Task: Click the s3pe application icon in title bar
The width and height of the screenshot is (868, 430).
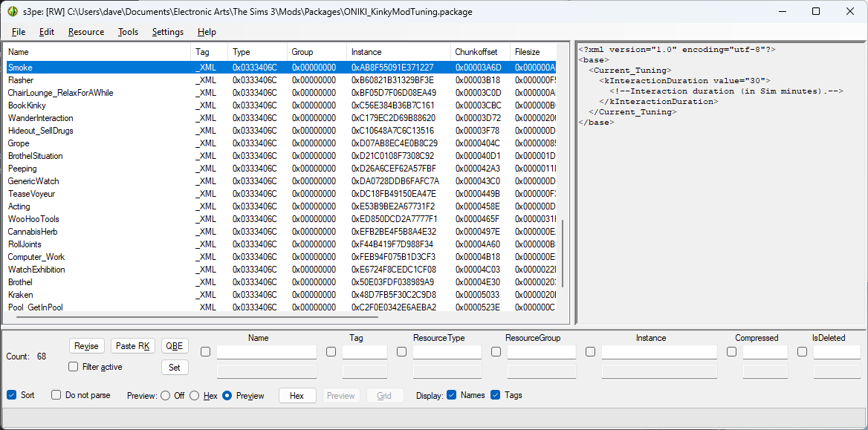Action: 13,11
